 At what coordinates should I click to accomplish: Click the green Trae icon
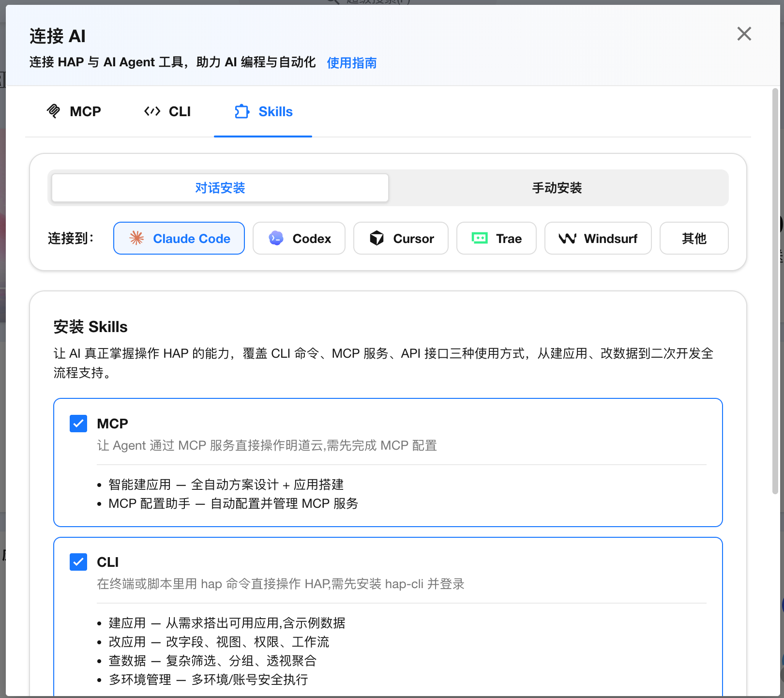pos(480,238)
